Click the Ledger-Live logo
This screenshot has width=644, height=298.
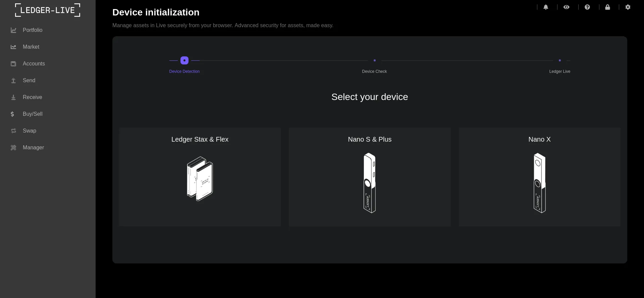pyautogui.click(x=48, y=10)
